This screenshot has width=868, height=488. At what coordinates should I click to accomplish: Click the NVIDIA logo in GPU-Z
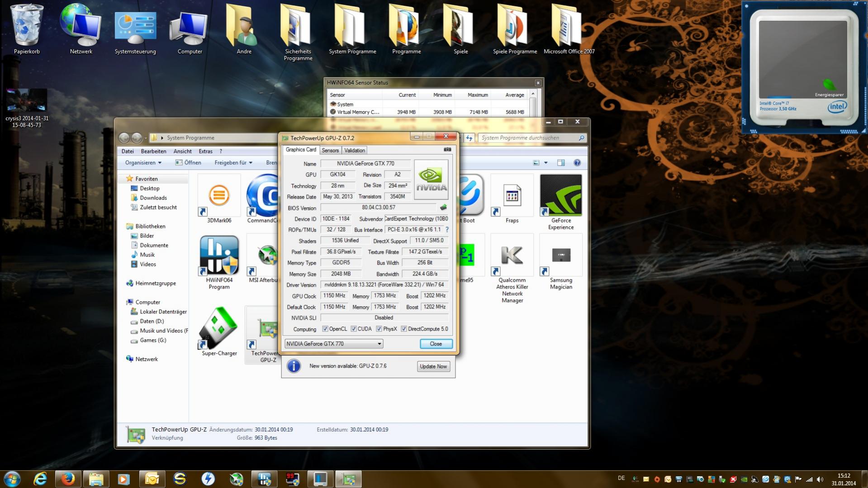431,180
